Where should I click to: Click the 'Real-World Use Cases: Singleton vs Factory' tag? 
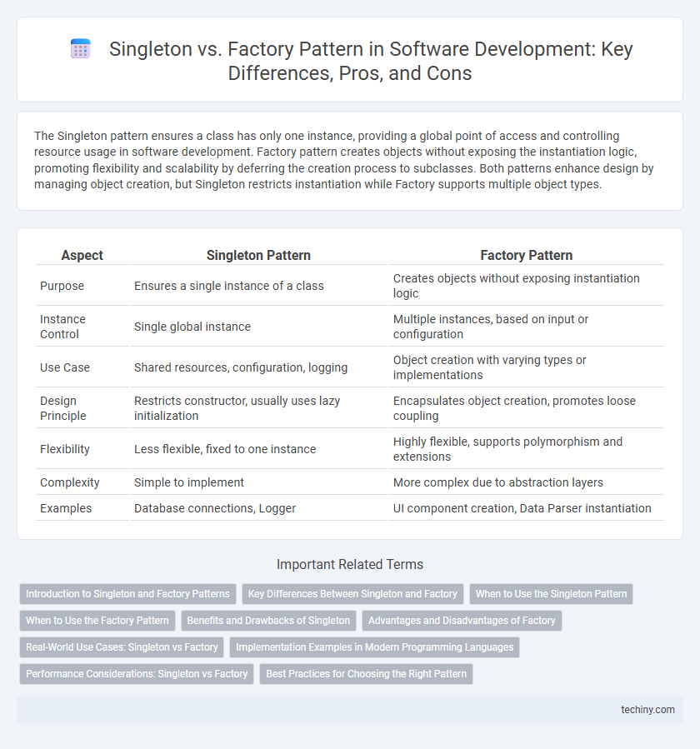pos(122,647)
